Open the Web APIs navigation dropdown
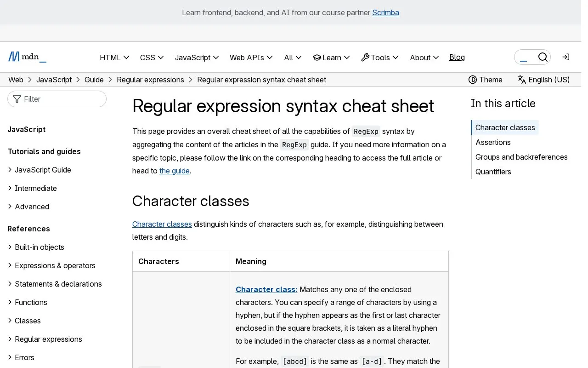This screenshot has width=588, height=368. point(251,57)
